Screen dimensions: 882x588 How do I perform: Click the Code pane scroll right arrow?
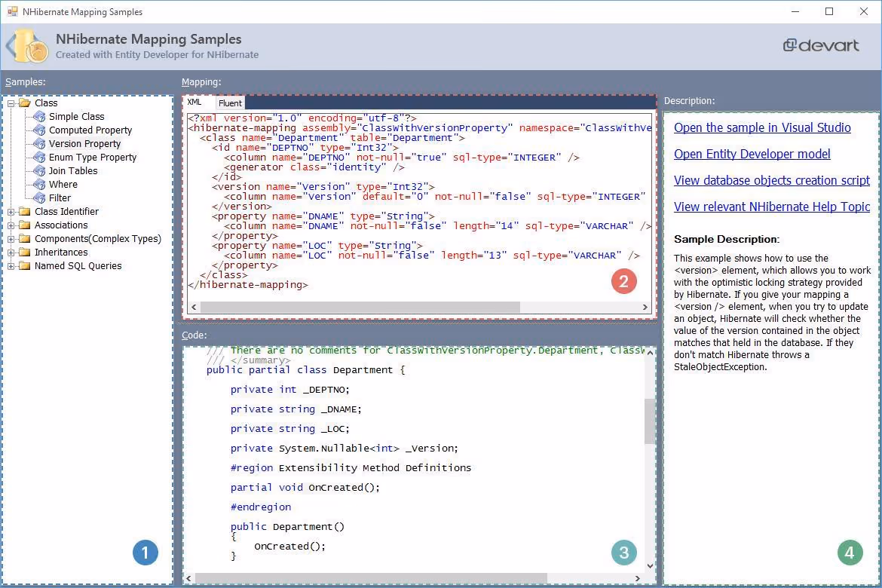click(x=637, y=578)
